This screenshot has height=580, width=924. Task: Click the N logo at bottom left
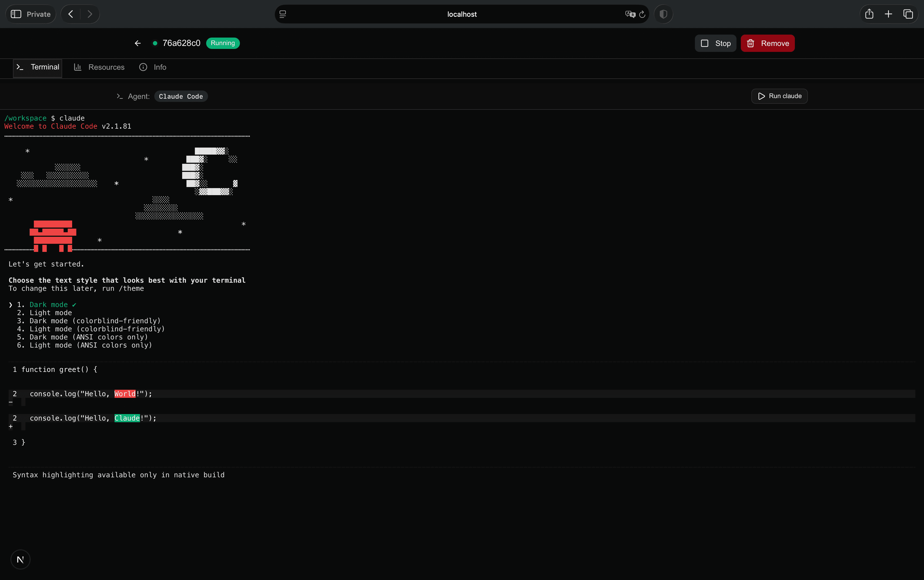20,559
